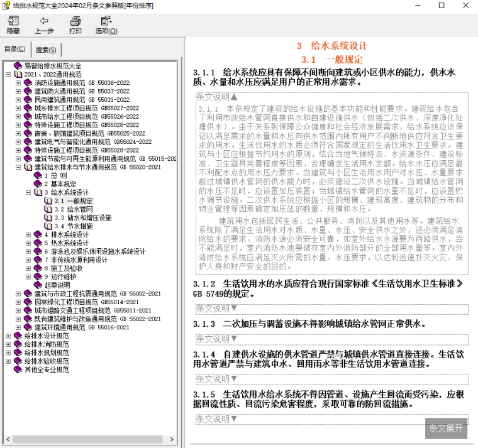
Task: Go back with the 上一步 icon
Action: [44, 25]
